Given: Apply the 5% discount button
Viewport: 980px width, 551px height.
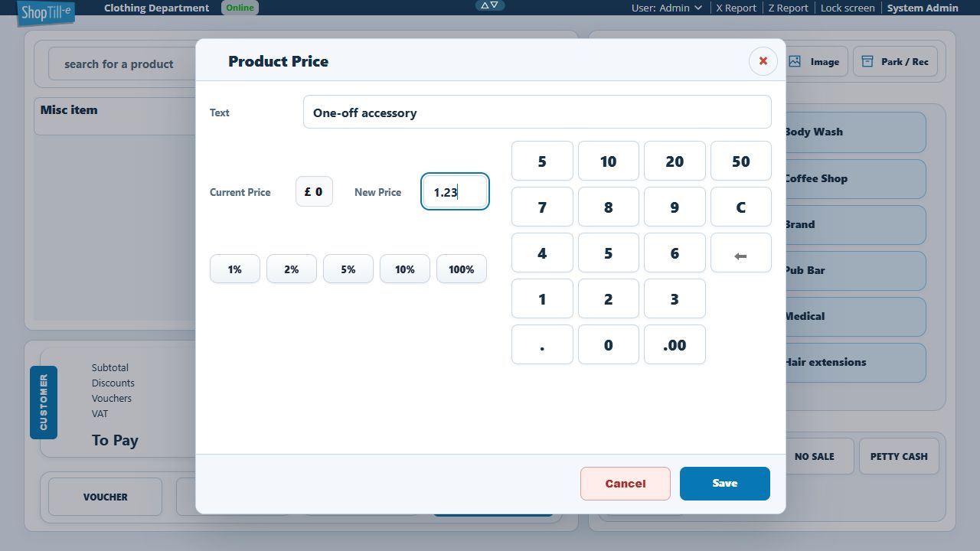Looking at the screenshot, I should [348, 269].
